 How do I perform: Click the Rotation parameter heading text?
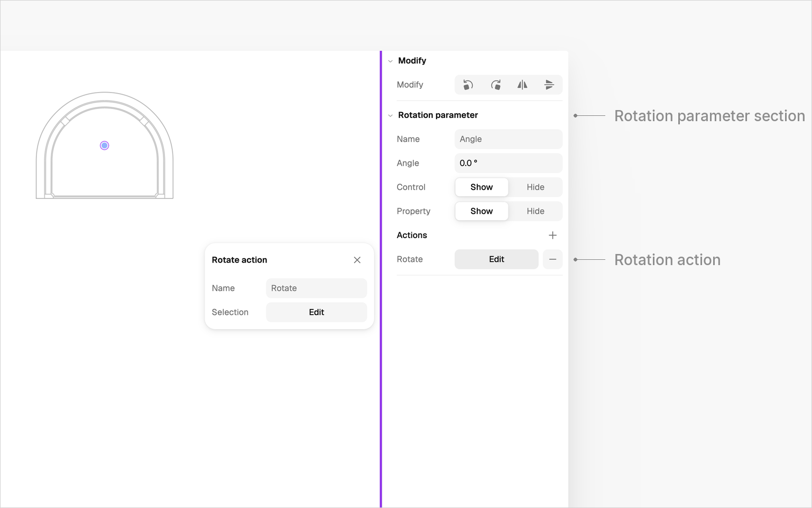[438, 115]
